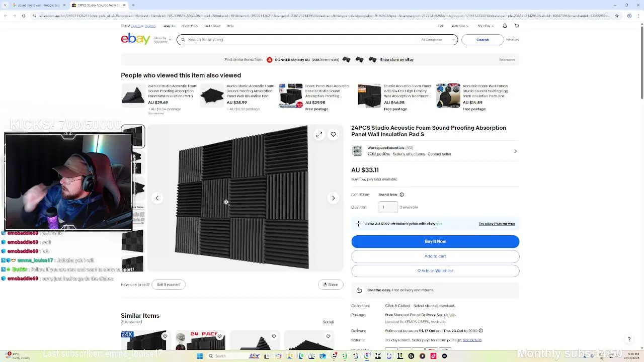This screenshot has height=362, width=644.
Task: Click the Share button
Action: coord(331,285)
